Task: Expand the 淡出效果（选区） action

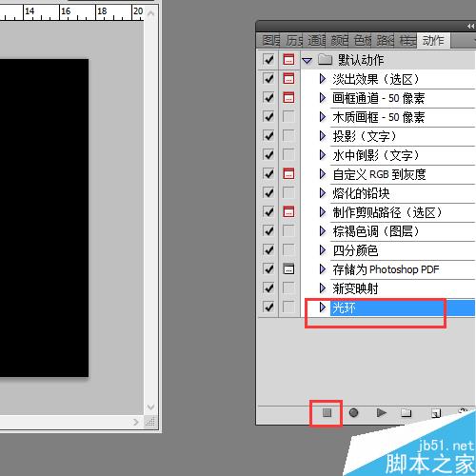Action: point(323,79)
